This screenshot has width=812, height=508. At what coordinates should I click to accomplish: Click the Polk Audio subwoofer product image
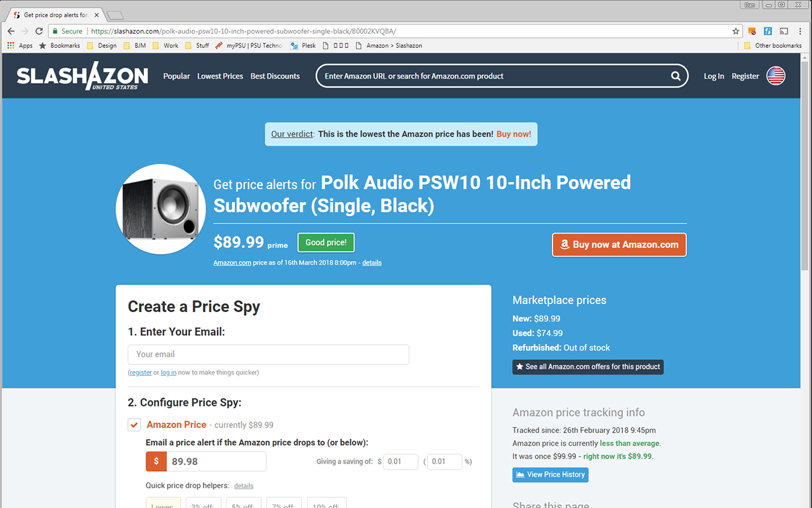point(161,210)
